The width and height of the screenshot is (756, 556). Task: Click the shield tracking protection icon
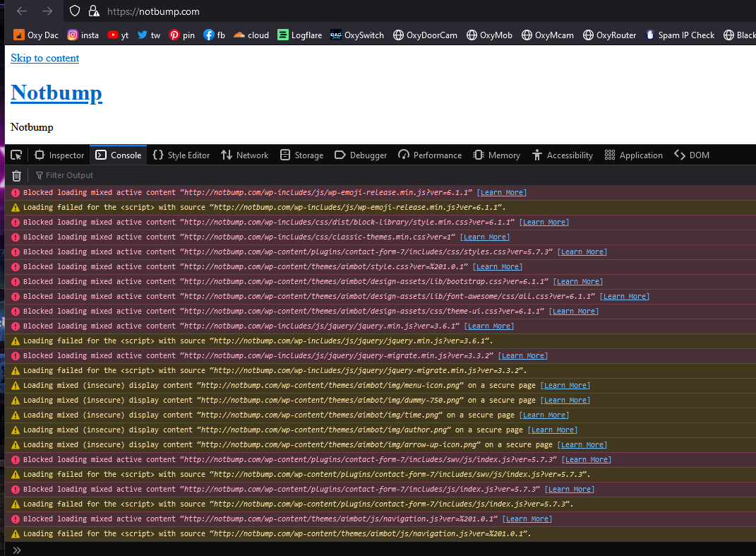[75, 11]
